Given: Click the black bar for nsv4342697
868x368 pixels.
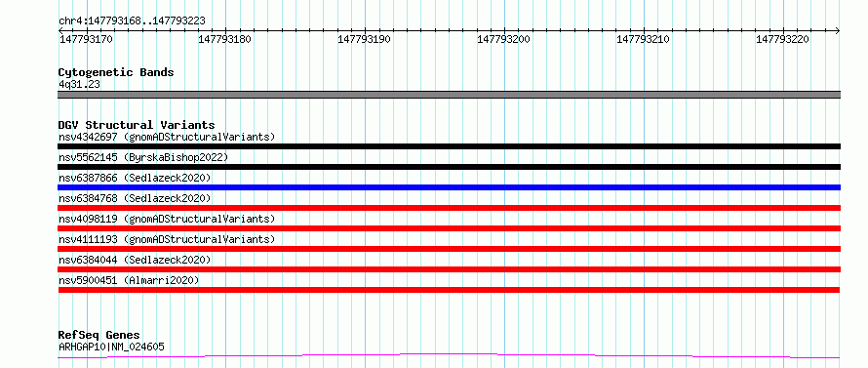Looking at the screenshot, I should [x=449, y=146].
